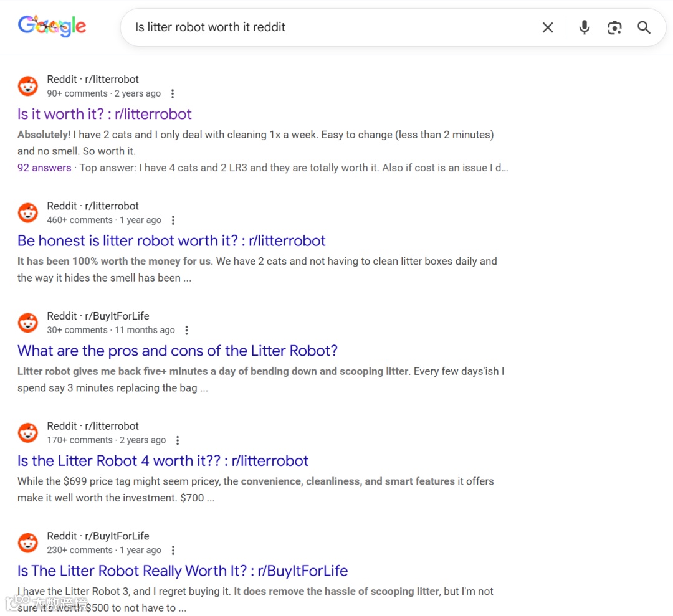The image size is (673, 616).
Task: Open more options for '460+ comments' result
Action: pyautogui.click(x=173, y=220)
